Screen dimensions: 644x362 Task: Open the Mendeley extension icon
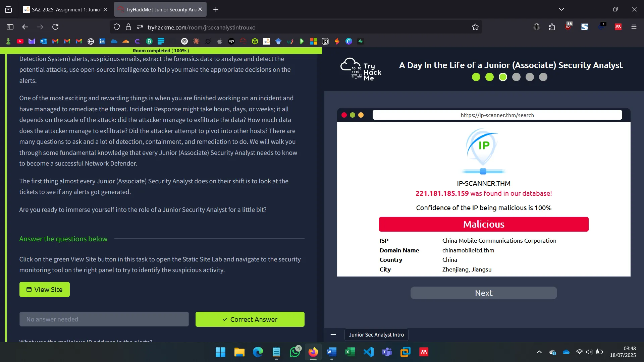[x=618, y=27]
